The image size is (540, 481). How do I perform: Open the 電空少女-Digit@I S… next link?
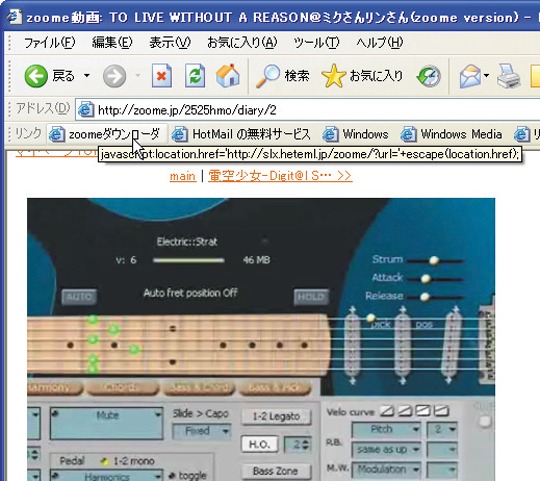click(x=280, y=176)
